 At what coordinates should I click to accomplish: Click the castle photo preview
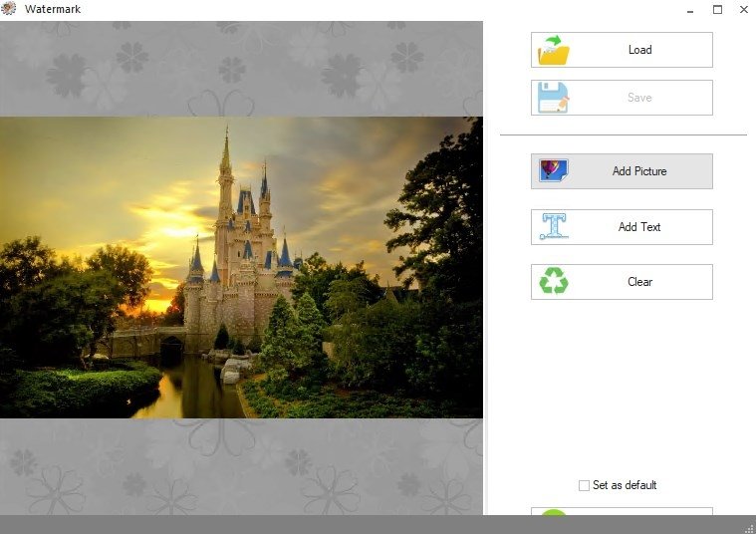coord(241,267)
